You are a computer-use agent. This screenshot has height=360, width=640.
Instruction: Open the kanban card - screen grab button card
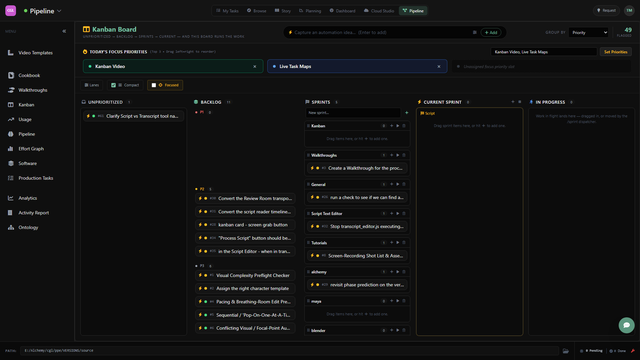pyautogui.click(x=245, y=225)
